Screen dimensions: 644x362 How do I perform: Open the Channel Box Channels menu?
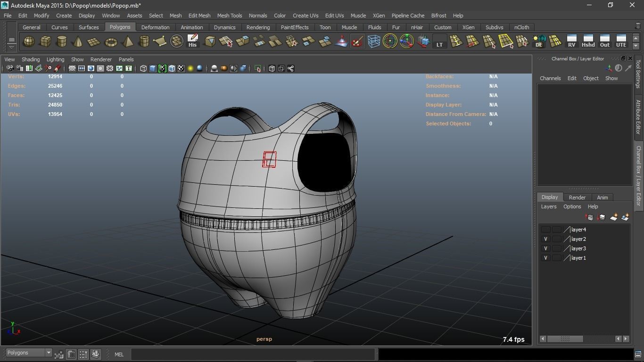[550, 78]
